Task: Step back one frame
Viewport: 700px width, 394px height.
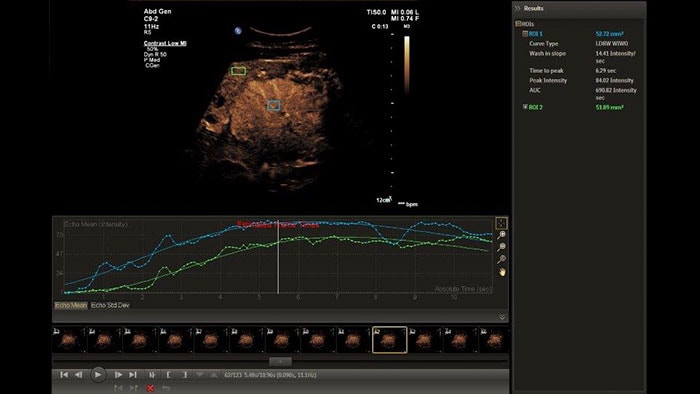Action: point(79,375)
